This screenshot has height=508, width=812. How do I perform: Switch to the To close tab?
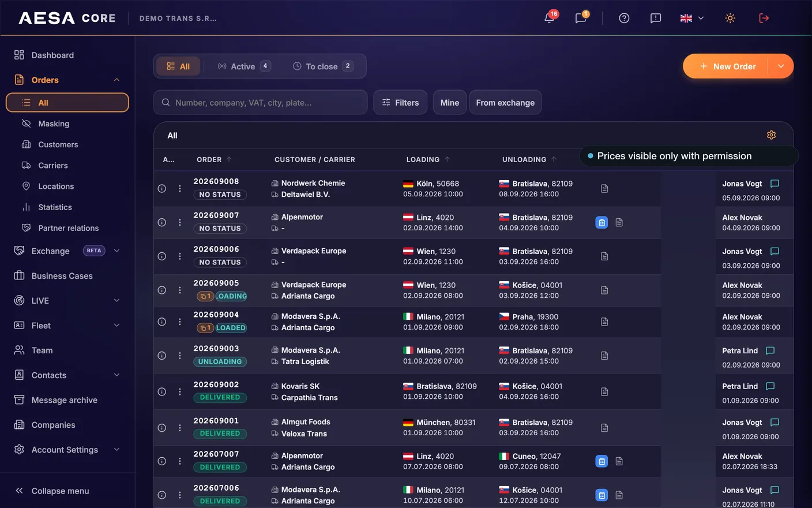323,66
